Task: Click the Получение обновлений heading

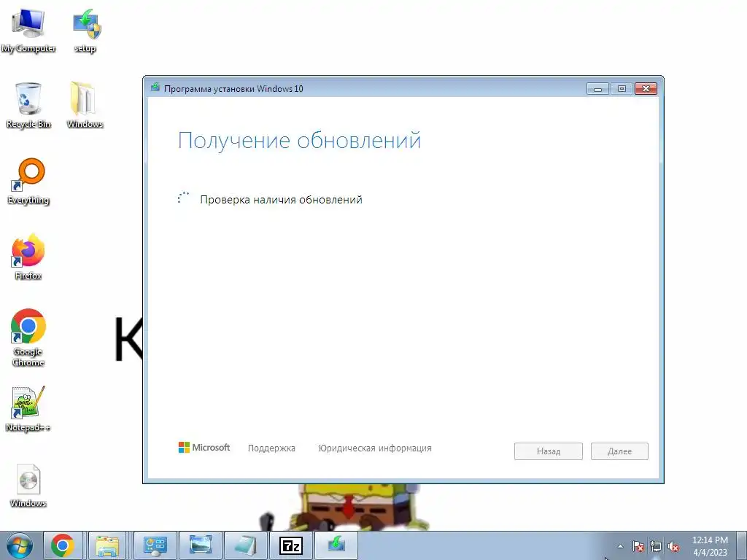Action: tap(299, 141)
